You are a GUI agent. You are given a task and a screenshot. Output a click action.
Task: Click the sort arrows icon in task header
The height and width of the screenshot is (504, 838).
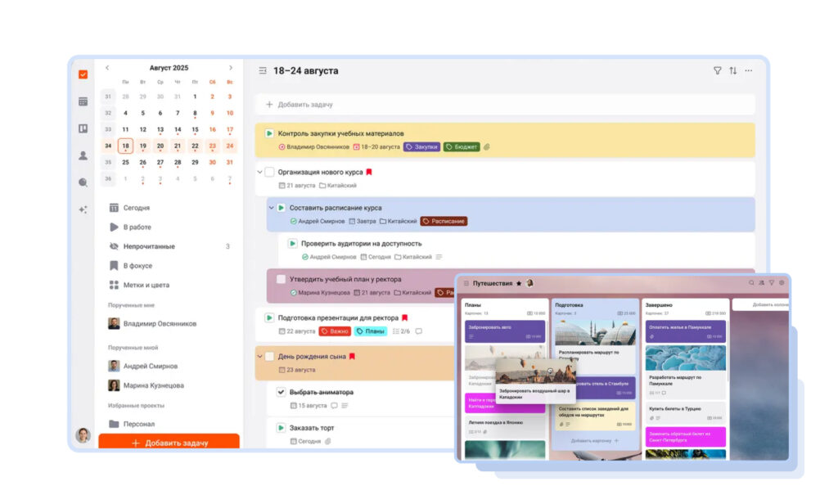click(732, 71)
